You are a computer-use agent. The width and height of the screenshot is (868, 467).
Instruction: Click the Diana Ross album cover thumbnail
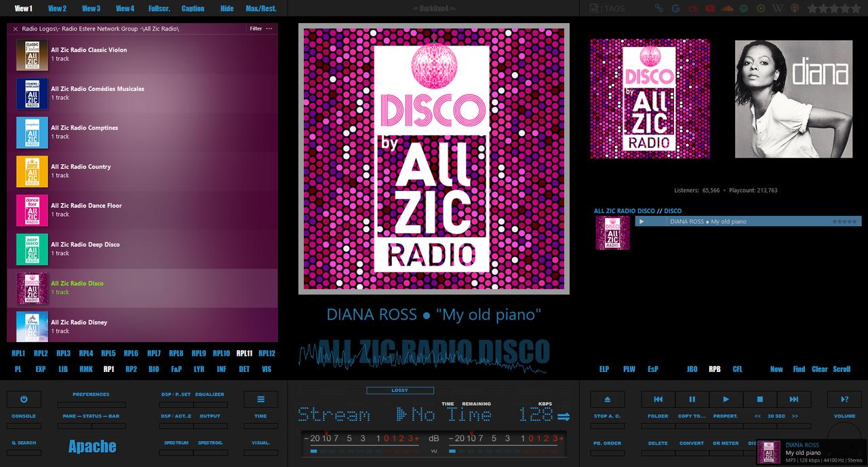(x=793, y=98)
